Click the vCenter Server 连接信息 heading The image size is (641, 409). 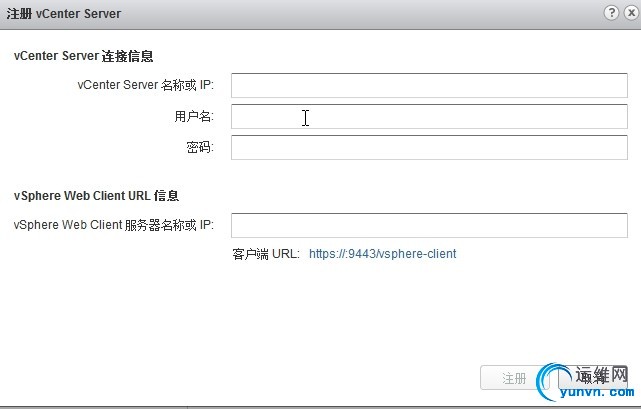click(83, 56)
